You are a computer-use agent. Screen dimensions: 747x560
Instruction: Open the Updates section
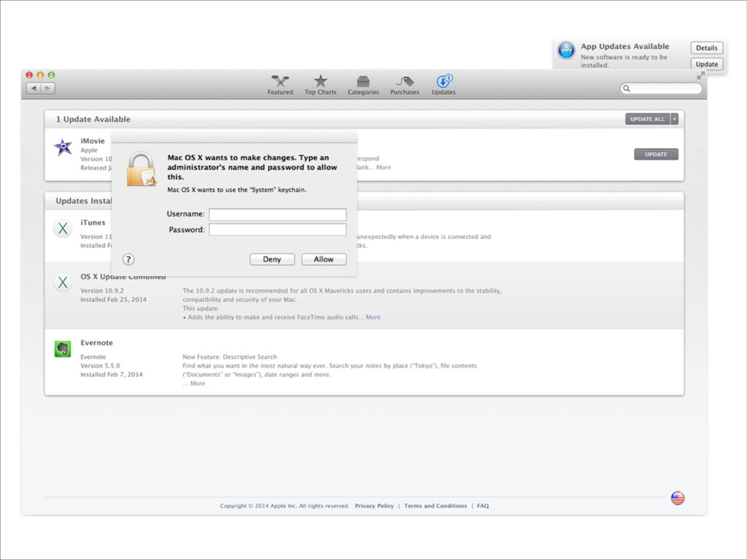point(444,85)
